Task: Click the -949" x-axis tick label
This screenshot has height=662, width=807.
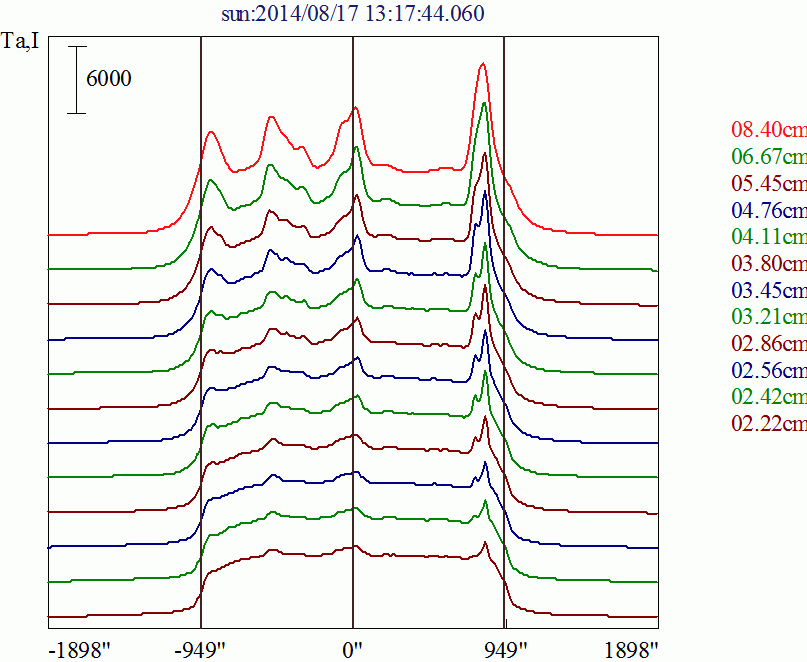Action: 200,648
